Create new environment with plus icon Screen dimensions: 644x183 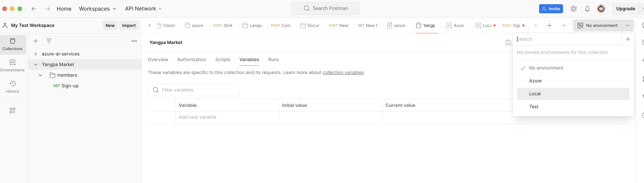628,39
